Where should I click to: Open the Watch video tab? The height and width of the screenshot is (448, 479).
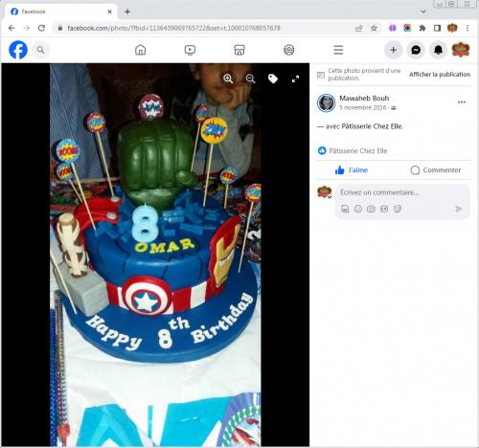click(190, 50)
